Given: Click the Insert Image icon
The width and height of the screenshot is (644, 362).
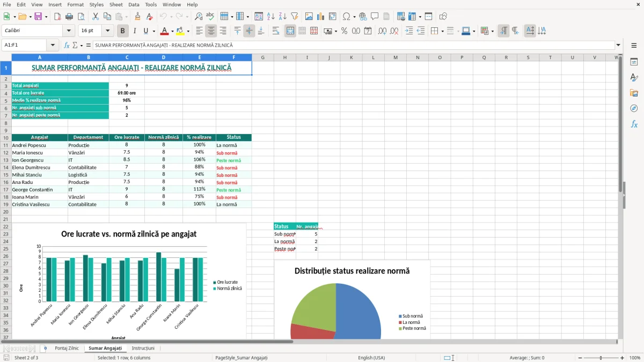Looking at the screenshot, I should tap(309, 17).
